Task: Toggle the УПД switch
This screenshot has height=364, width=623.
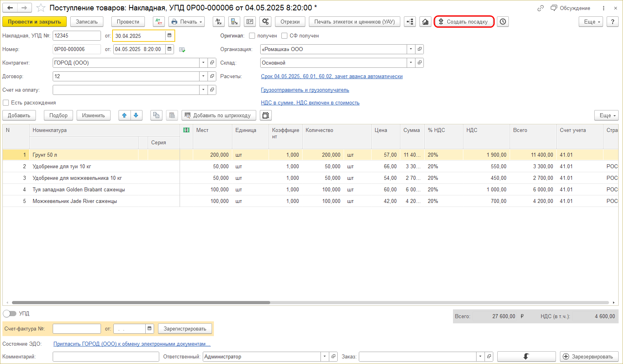Action: 10,314
